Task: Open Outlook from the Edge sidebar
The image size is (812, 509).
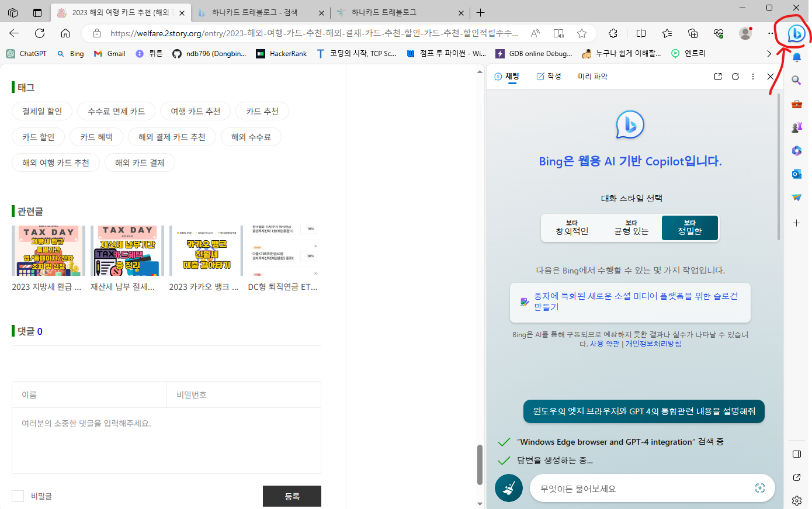Action: click(796, 174)
